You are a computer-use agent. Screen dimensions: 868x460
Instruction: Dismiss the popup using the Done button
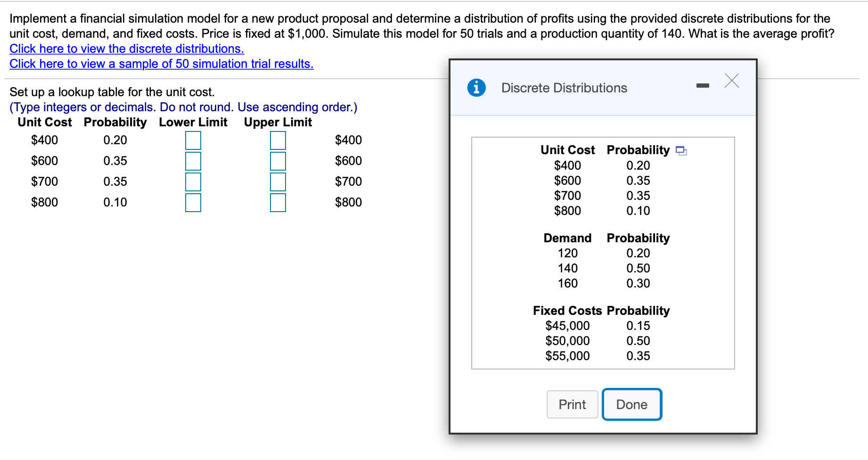point(631,404)
